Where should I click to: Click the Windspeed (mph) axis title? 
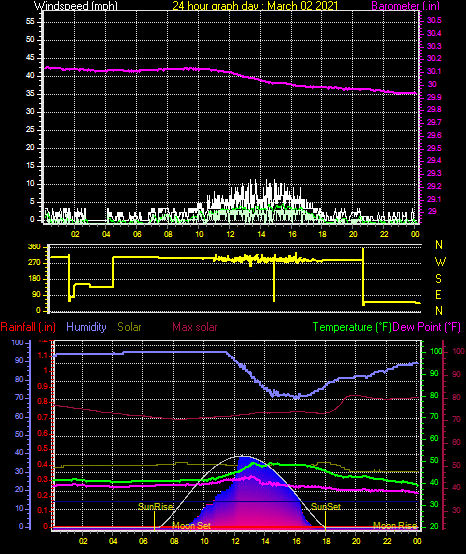(x=76, y=5)
